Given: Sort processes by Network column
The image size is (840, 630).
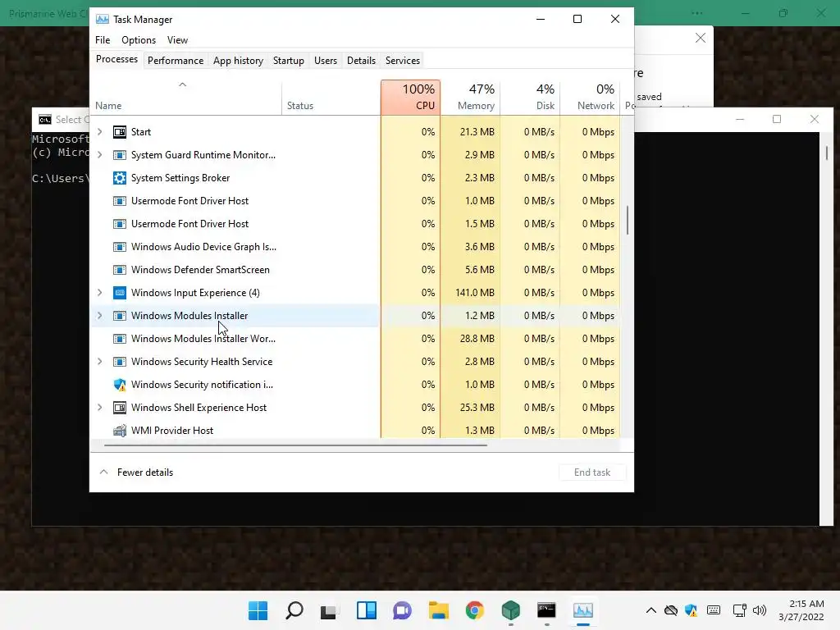Looking at the screenshot, I should 590,97.
